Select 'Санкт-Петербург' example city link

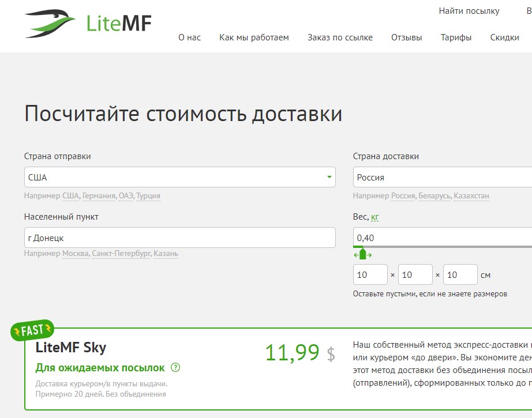121,254
